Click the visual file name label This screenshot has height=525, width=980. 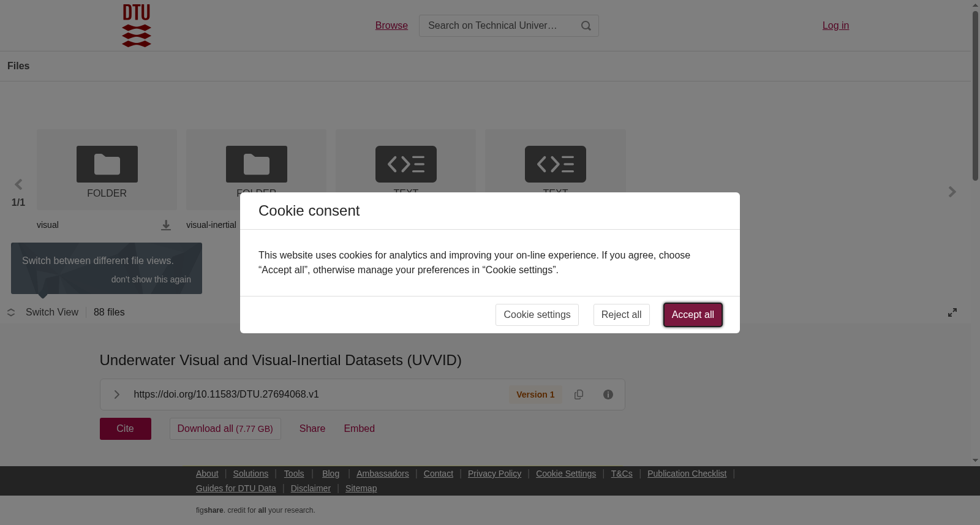click(x=48, y=225)
